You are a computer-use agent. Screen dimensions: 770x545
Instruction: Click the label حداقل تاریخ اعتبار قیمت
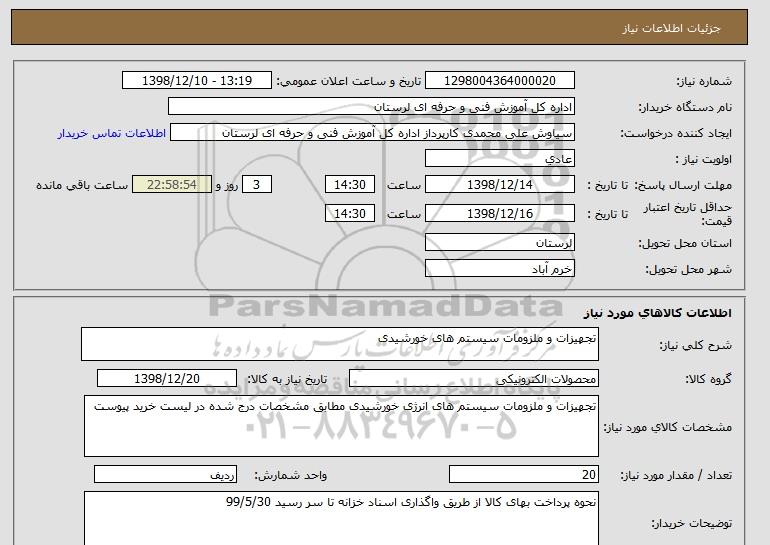coord(688,214)
